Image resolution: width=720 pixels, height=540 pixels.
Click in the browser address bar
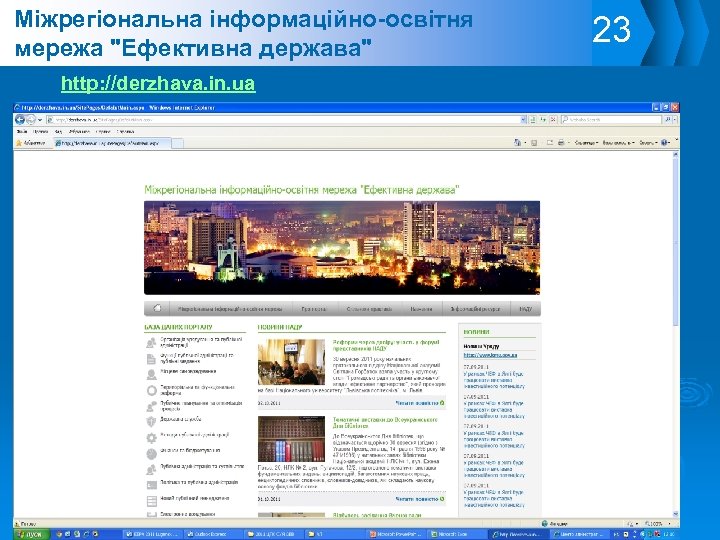click(283, 119)
